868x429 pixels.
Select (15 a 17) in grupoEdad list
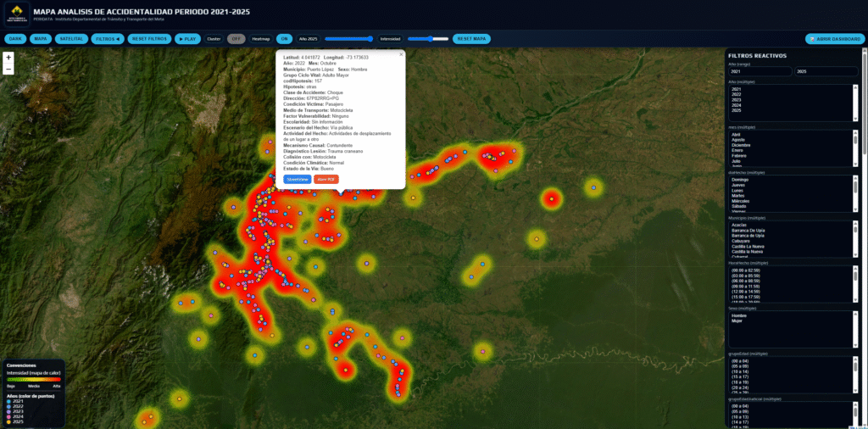coord(791,377)
